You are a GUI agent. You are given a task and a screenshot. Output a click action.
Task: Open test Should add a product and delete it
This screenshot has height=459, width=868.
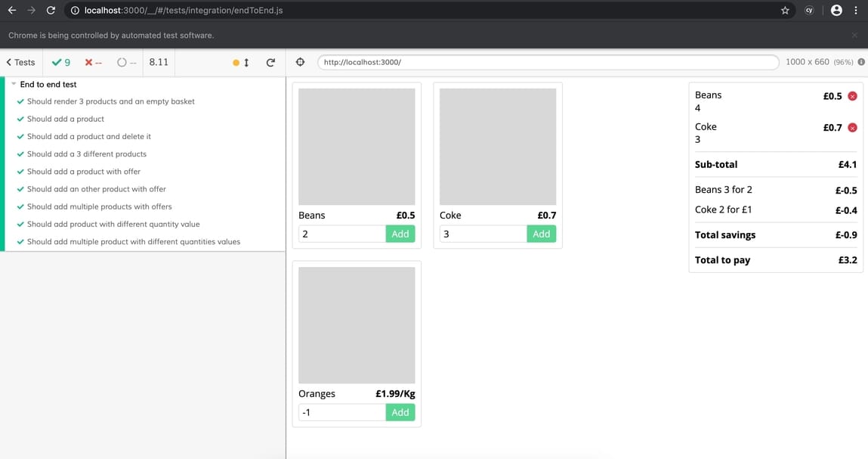click(88, 136)
